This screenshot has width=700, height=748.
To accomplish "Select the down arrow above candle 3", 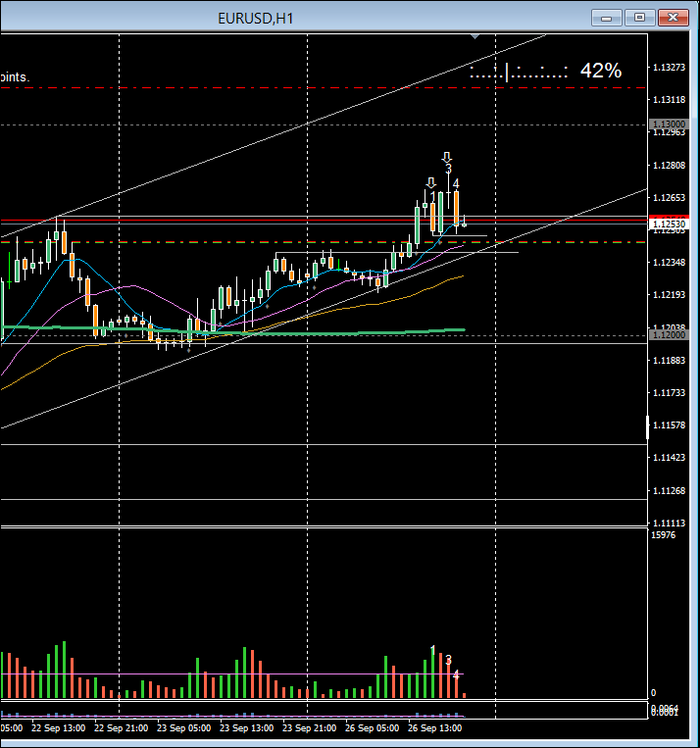I will [447, 157].
